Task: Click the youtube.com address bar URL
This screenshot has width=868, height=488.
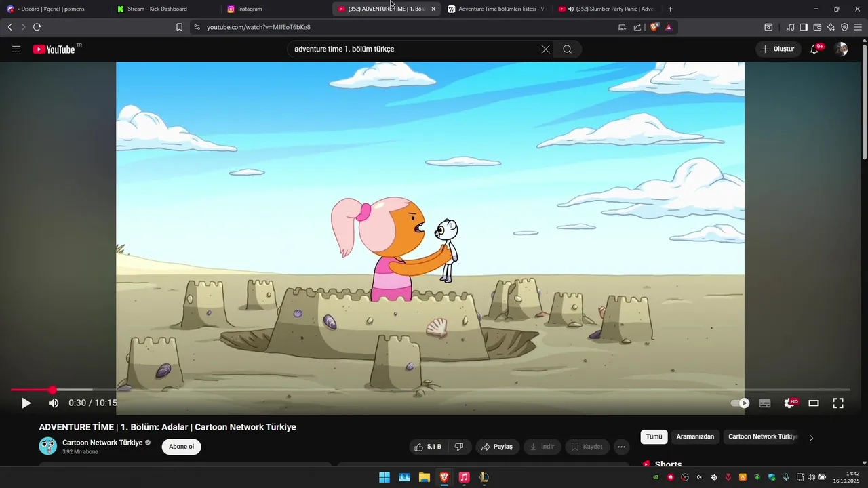Action: (258, 27)
